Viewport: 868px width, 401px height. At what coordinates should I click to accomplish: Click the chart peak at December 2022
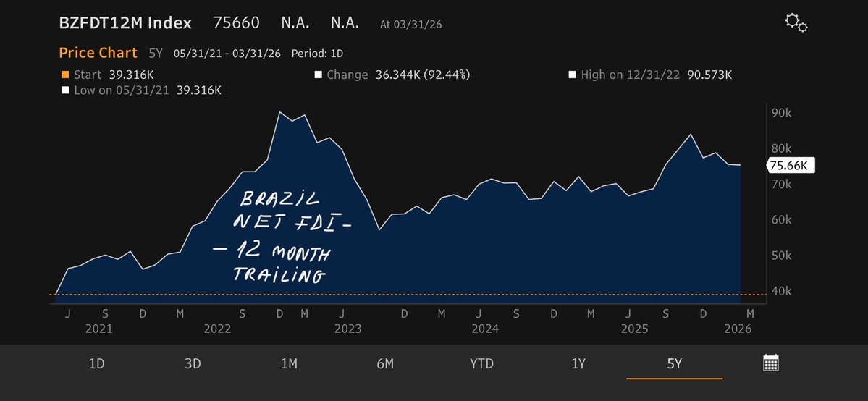coord(280,112)
